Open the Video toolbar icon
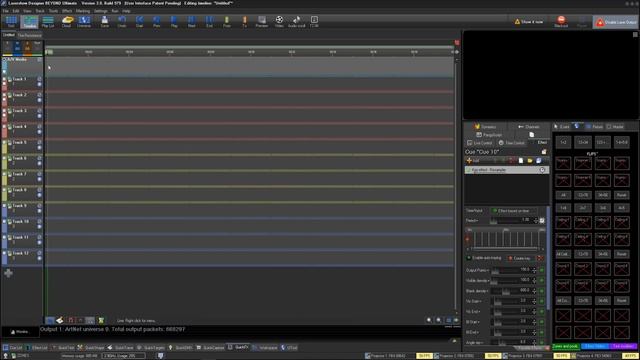 [279, 22]
